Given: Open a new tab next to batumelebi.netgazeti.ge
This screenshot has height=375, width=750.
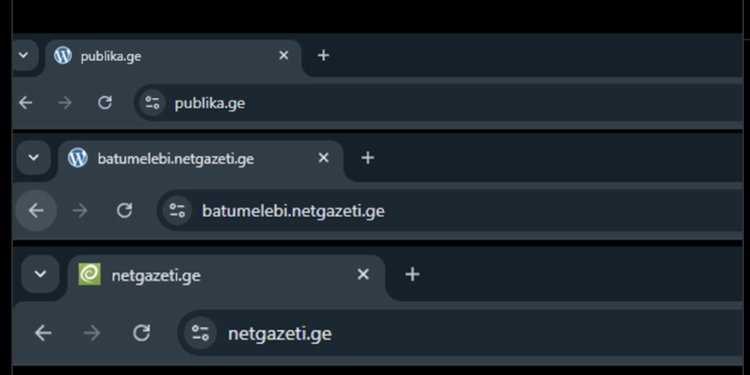Looking at the screenshot, I should [x=367, y=158].
